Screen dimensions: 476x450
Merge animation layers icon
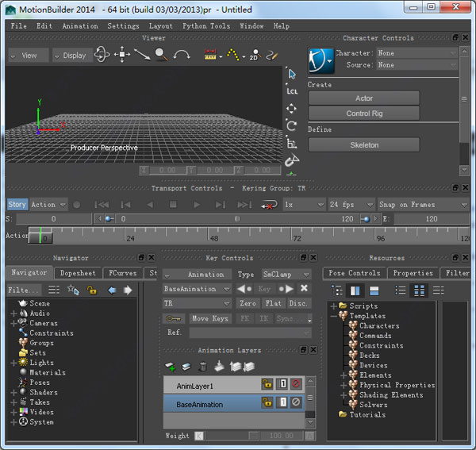tap(219, 367)
